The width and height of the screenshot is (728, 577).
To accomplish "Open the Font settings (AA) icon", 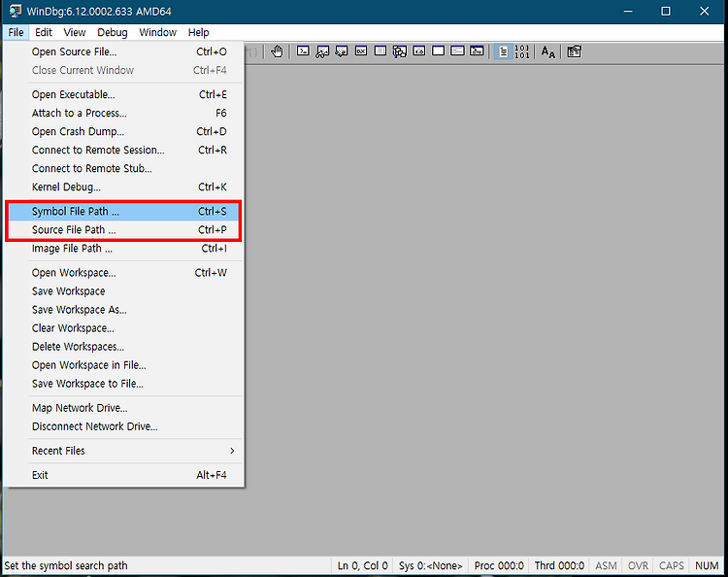I will pyautogui.click(x=547, y=51).
